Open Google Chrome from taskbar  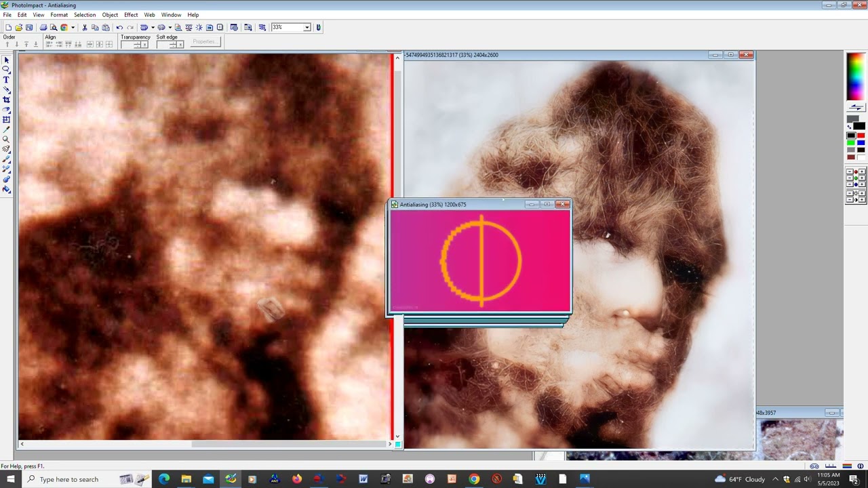474,479
